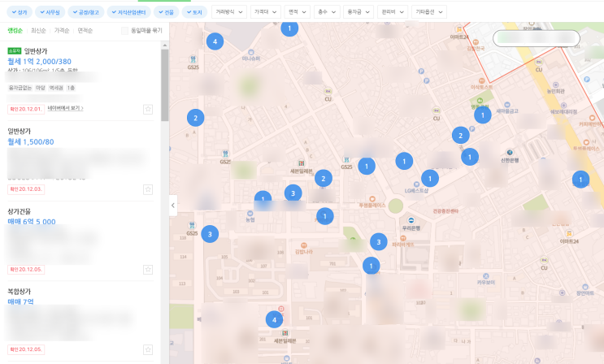The width and height of the screenshot is (604, 364).
Task: Click the 건강증진센터 map label
Action: 445,211
